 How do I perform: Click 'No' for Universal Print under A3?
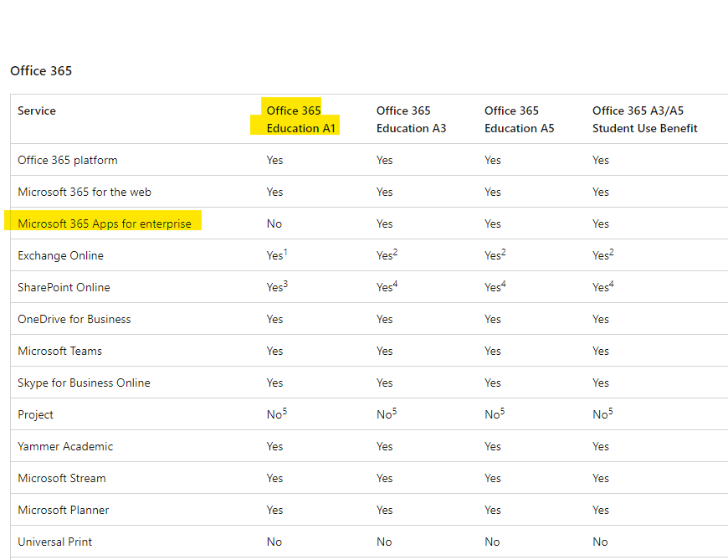pyautogui.click(x=384, y=542)
